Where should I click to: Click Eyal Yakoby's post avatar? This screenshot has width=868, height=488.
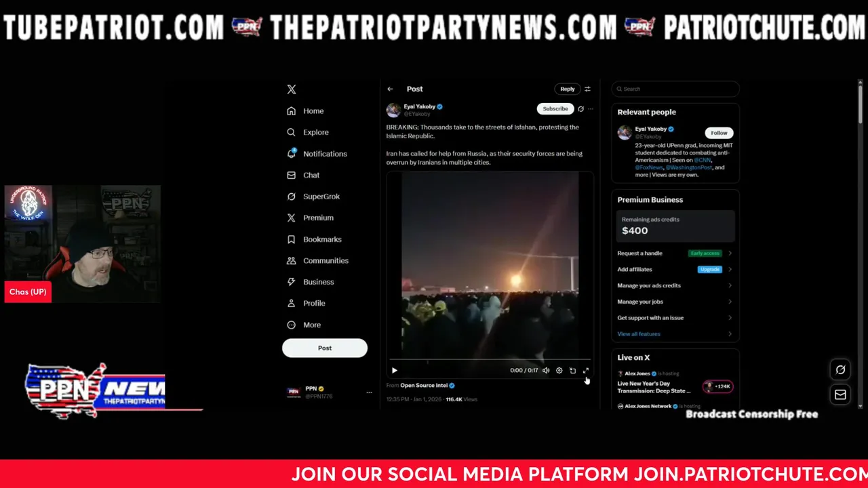(393, 110)
